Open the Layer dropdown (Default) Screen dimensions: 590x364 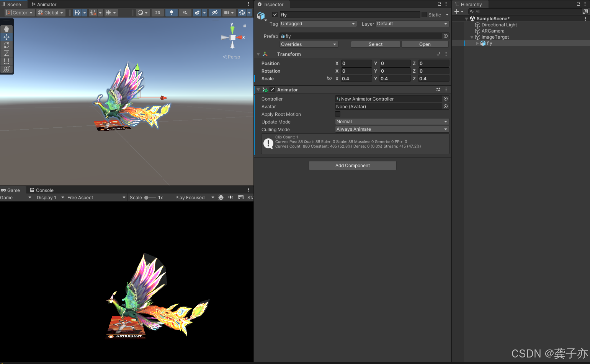[412, 24]
